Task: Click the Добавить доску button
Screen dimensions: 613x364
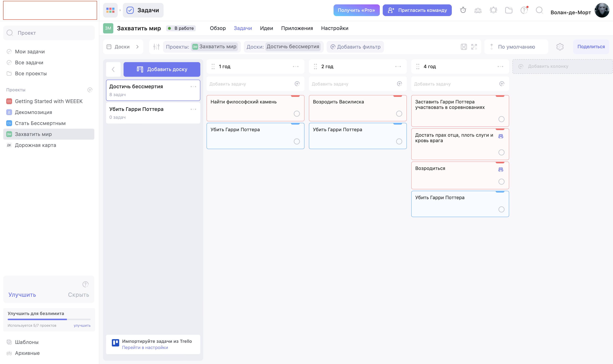Action: click(162, 69)
